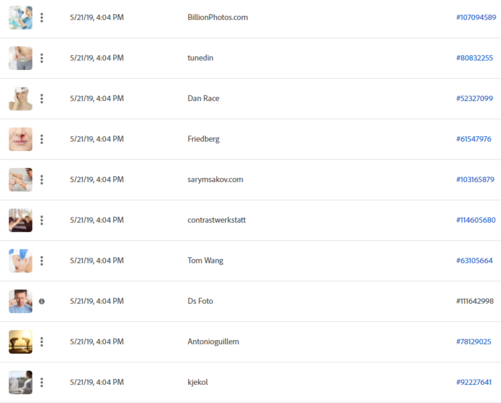Viewport: 501px width, 403px height.
Task: Open asset link #61547976
Action: pyautogui.click(x=474, y=139)
